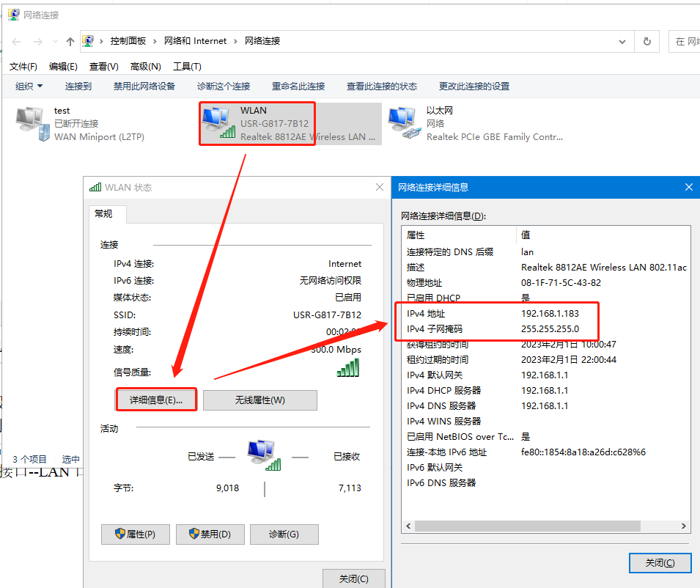Select the IPv4 地址 row in the details list
The width and height of the screenshot is (700, 588).
498,313
